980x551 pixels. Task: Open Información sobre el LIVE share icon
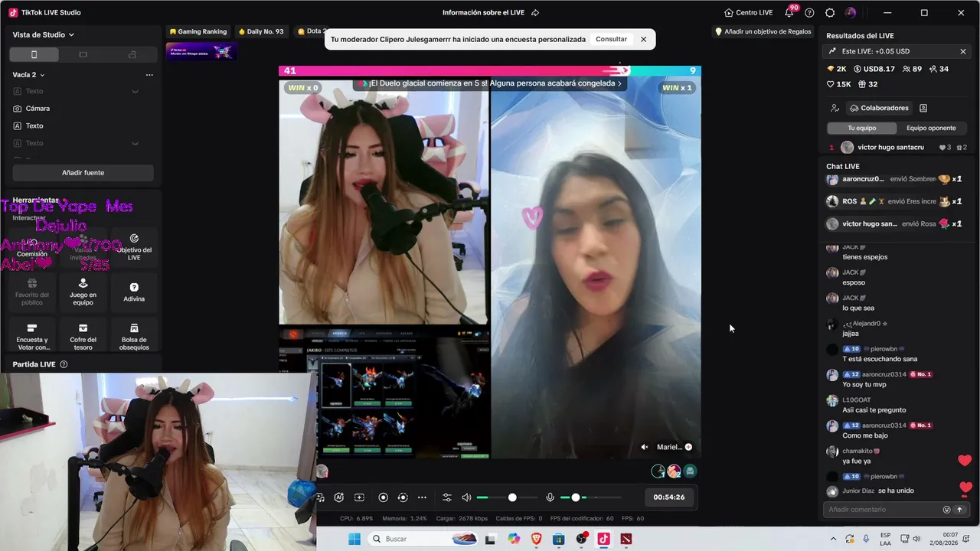[535, 12]
